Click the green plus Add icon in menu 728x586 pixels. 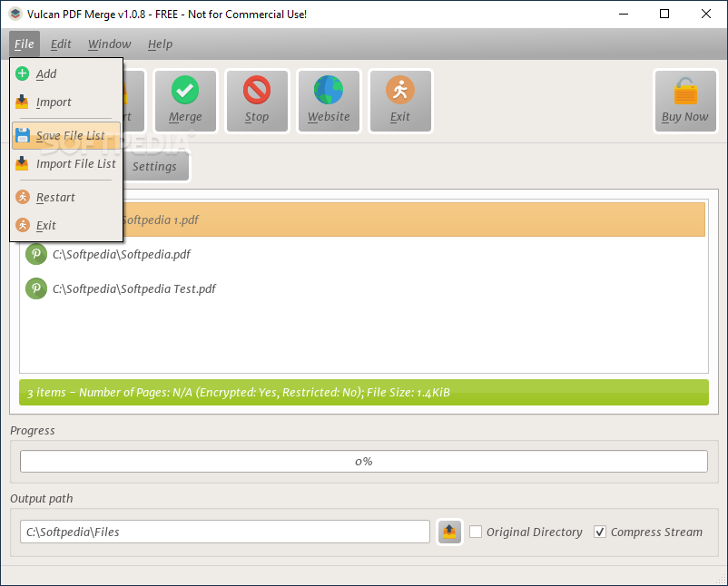click(23, 73)
